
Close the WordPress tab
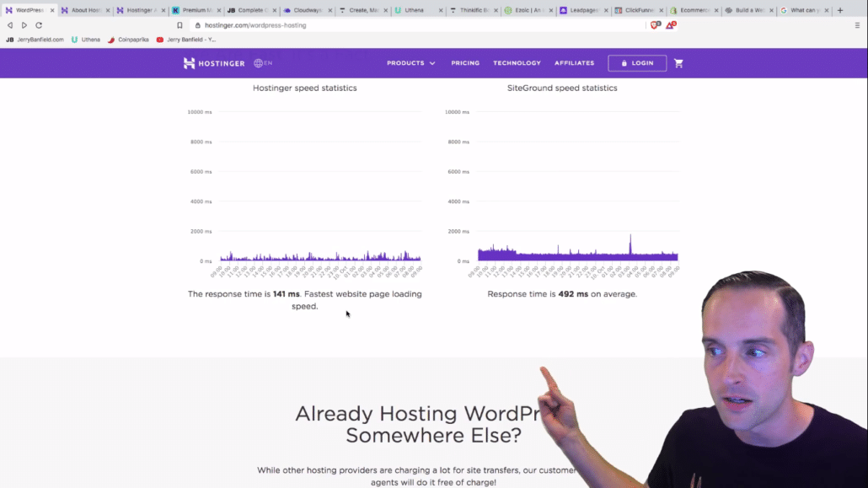click(52, 10)
